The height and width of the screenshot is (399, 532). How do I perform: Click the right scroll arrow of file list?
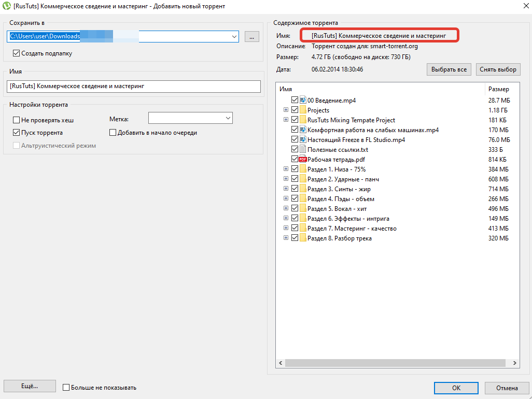coord(514,363)
